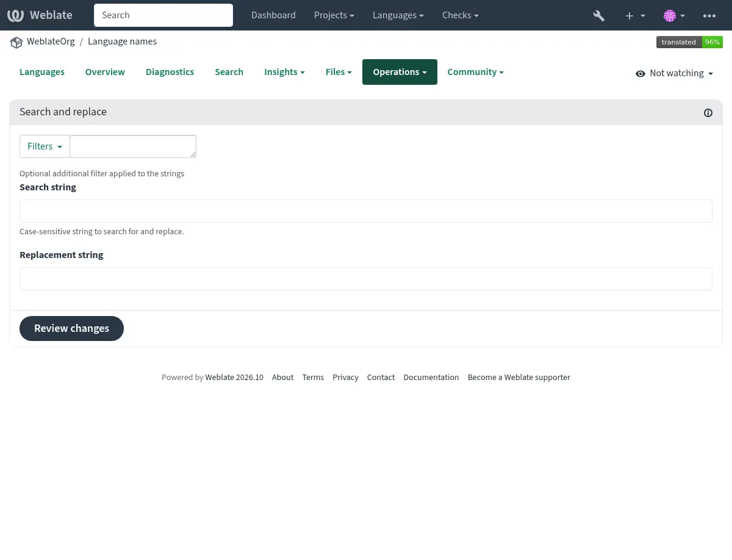Image resolution: width=732 pixels, height=560 pixels.
Task: Open the Filters dropdown
Action: 45,146
